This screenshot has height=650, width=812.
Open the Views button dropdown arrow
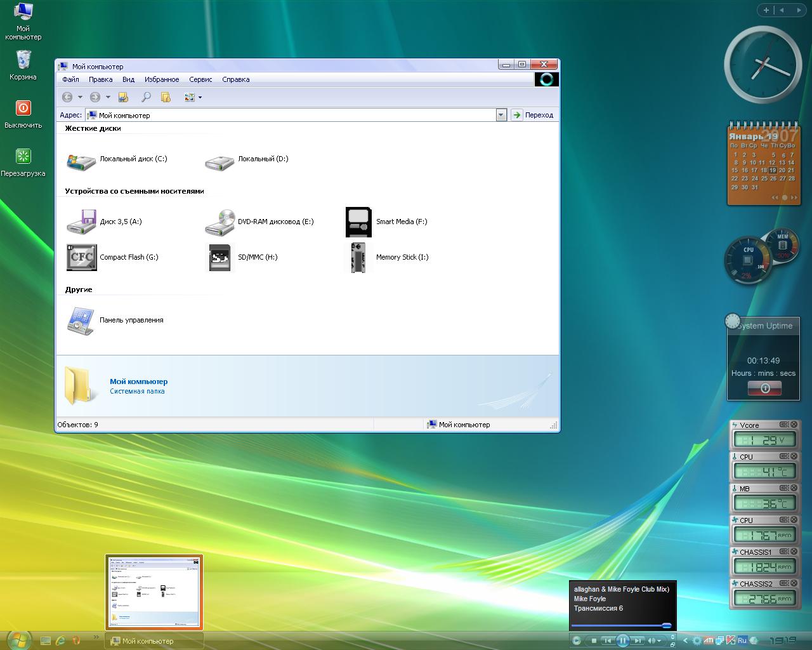tap(200, 97)
